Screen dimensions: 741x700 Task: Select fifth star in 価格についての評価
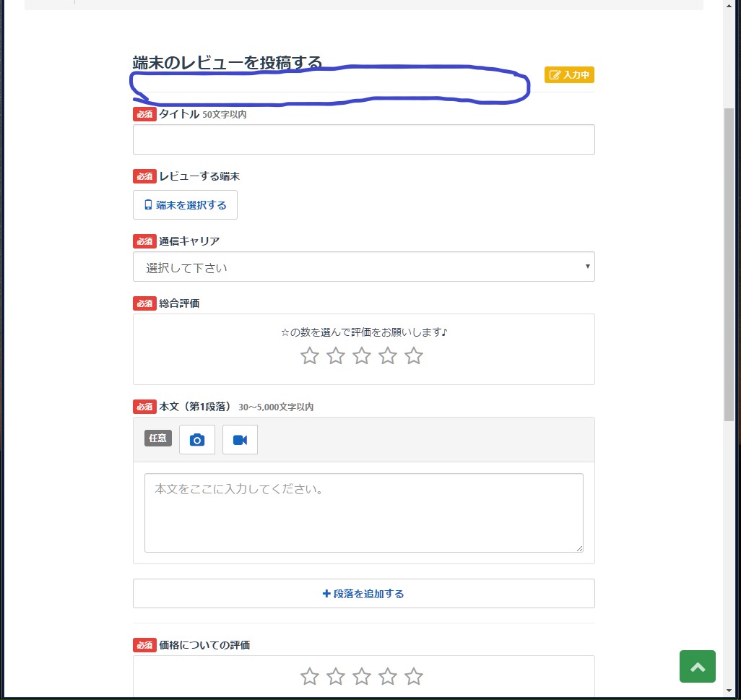coord(414,677)
